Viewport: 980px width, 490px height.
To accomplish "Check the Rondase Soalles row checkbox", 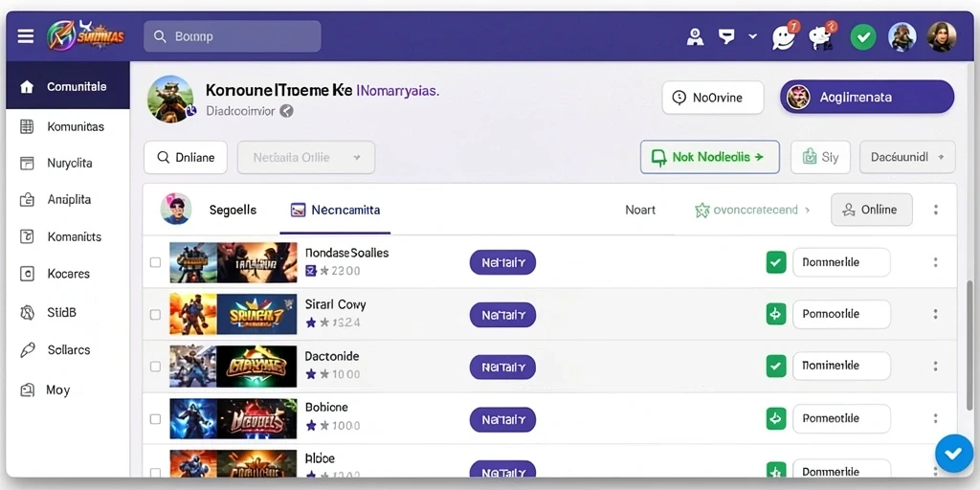I will tap(155, 262).
